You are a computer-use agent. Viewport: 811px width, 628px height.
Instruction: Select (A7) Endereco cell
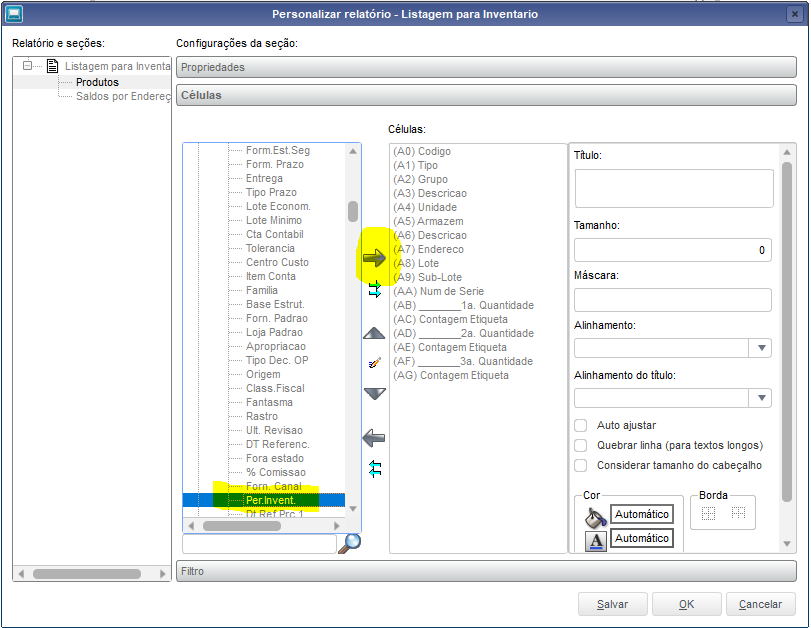[x=428, y=249]
